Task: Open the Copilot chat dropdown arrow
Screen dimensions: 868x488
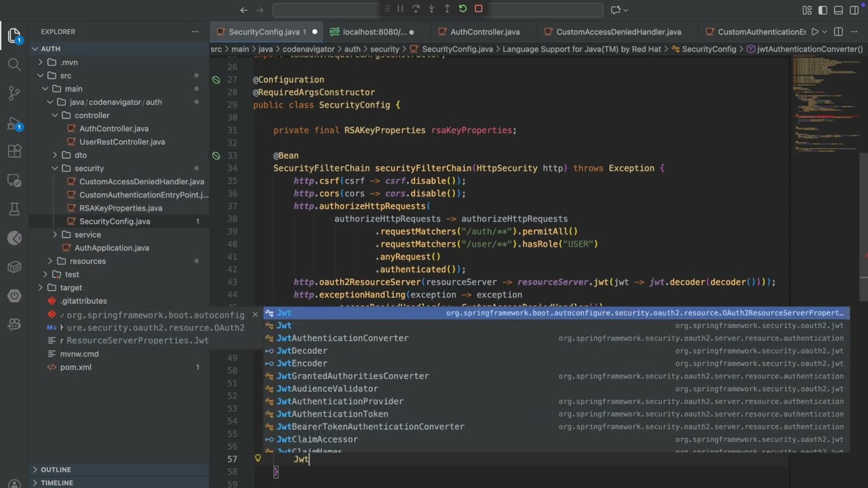Action: (625, 9)
